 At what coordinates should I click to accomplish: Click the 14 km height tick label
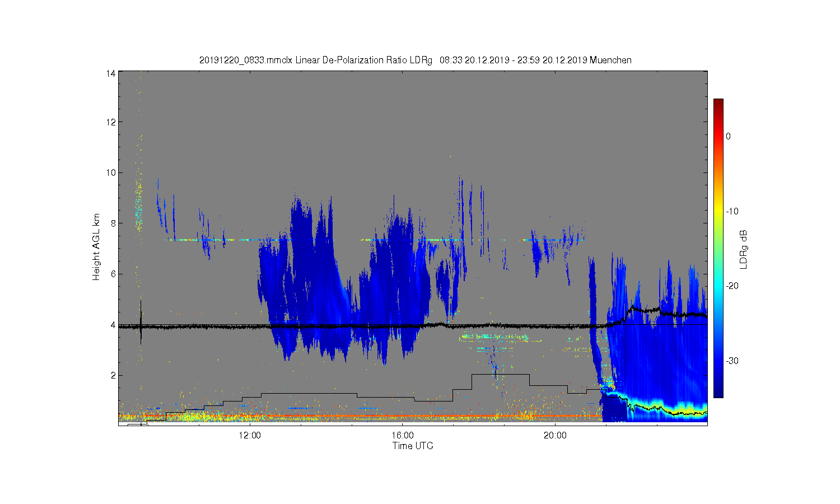pos(110,73)
